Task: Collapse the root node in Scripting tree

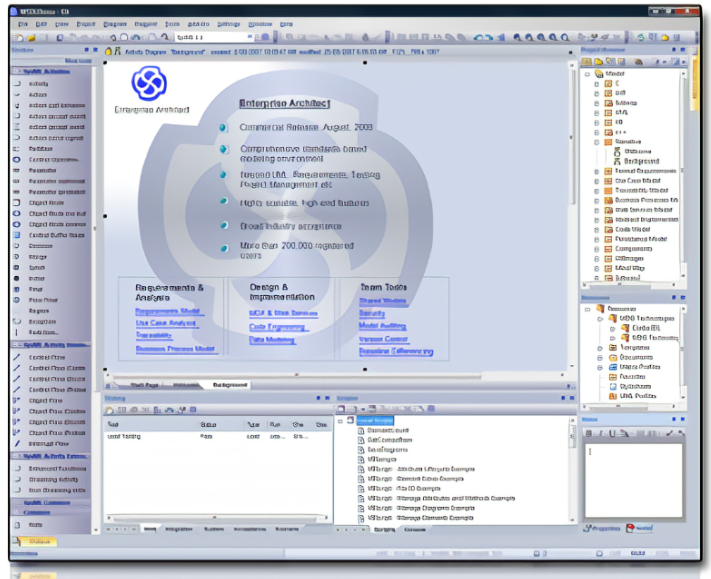Action: 341,421
